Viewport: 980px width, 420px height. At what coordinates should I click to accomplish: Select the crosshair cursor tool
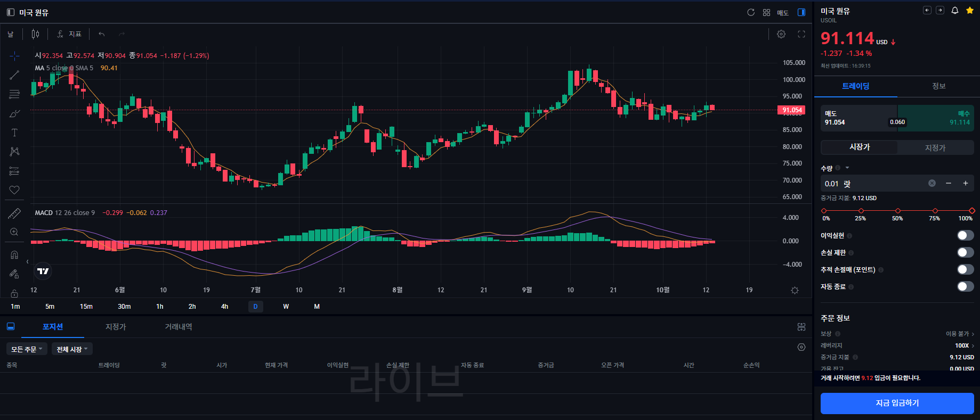coord(14,56)
